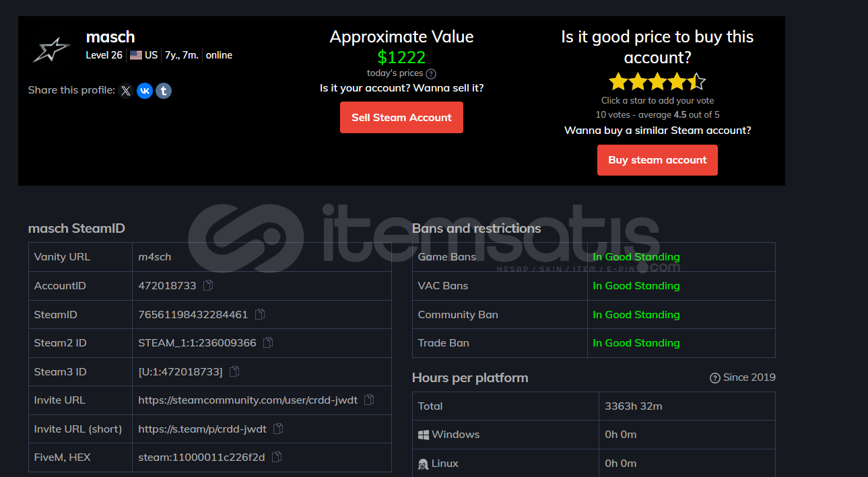
Task: Copy the FiveM HEX value
Action: tap(276, 457)
